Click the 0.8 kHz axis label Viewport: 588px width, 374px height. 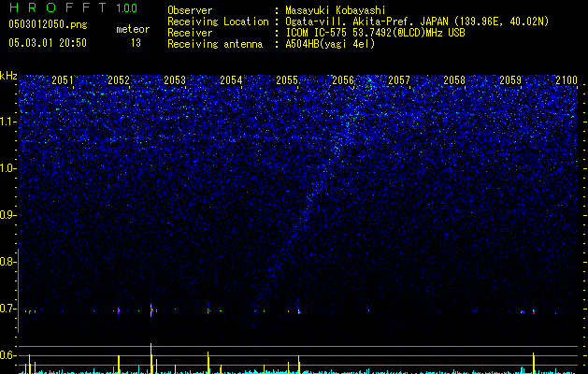pyautogui.click(x=7, y=262)
